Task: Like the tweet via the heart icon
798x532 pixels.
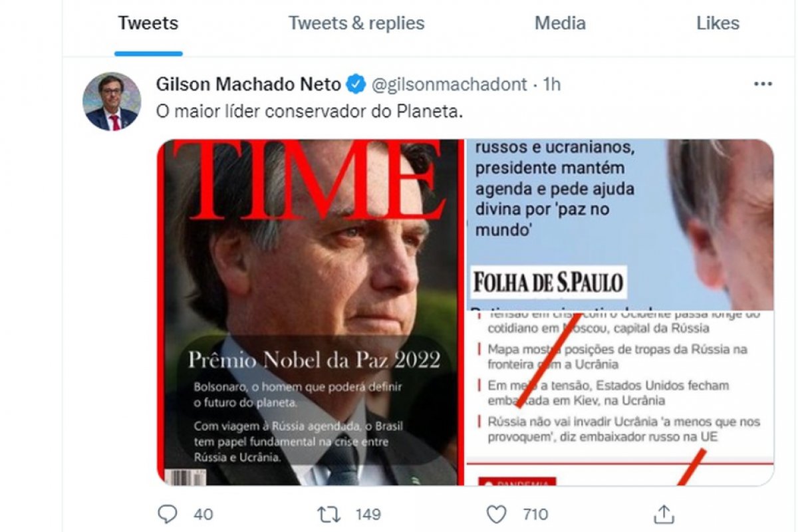Action: point(497,513)
